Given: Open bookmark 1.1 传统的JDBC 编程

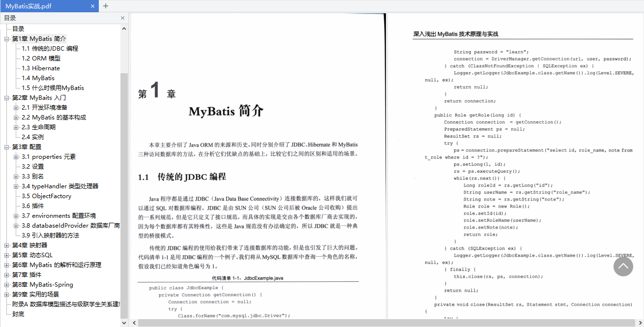Looking at the screenshot, I should click(50, 49).
